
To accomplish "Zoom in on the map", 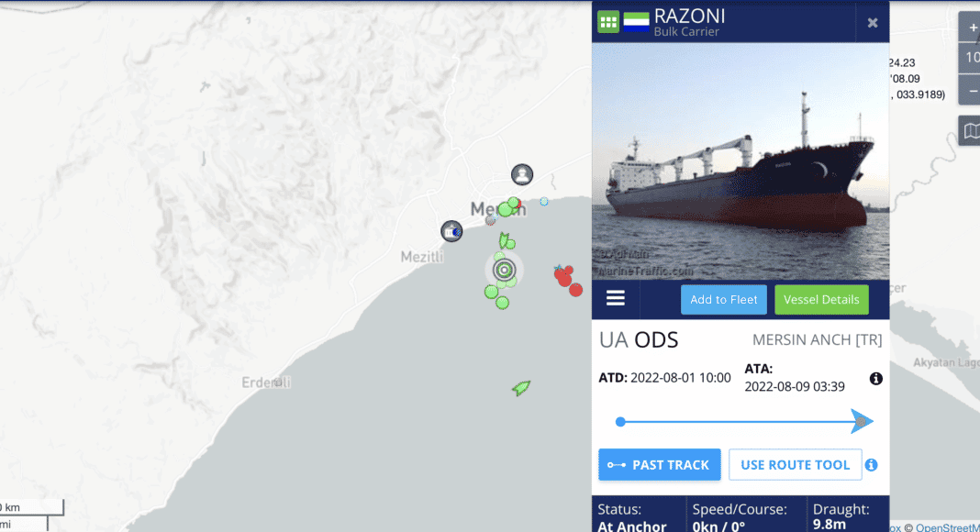I will [x=972, y=28].
